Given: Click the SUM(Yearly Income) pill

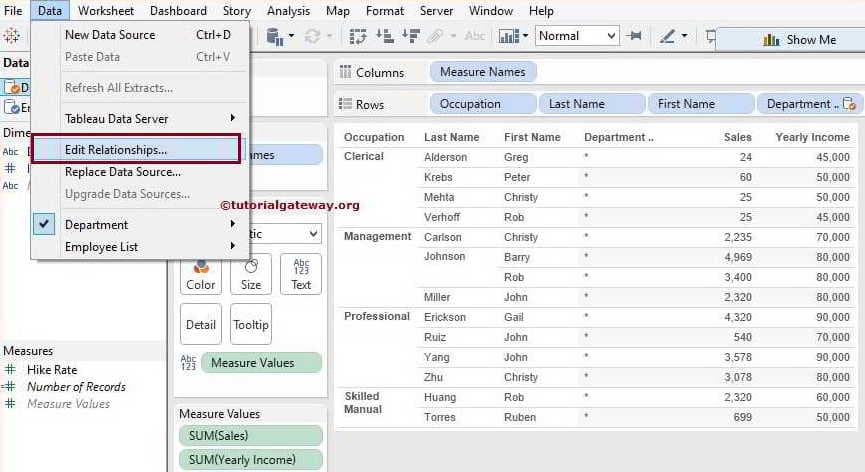Looking at the screenshot, I should point(250,459).
